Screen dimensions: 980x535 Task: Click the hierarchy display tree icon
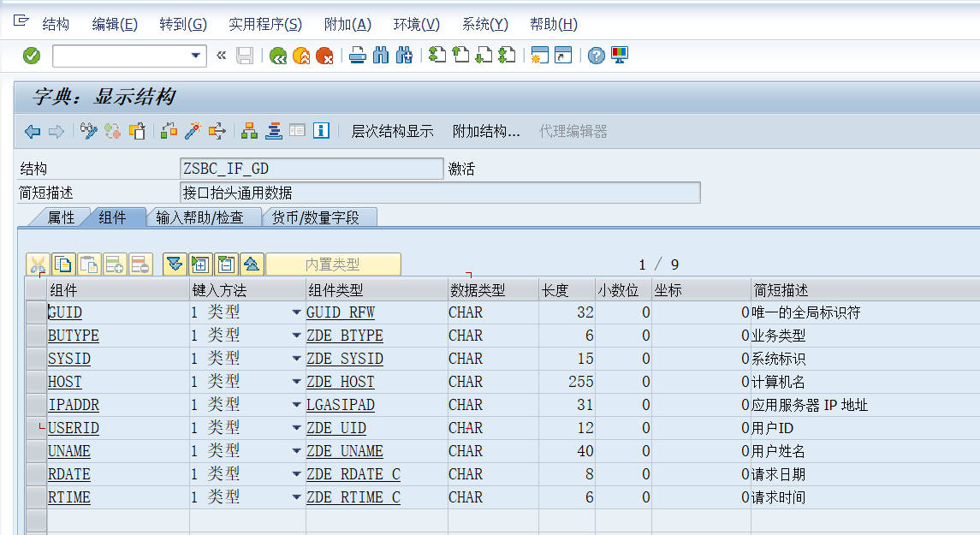[x=249, y=131]
